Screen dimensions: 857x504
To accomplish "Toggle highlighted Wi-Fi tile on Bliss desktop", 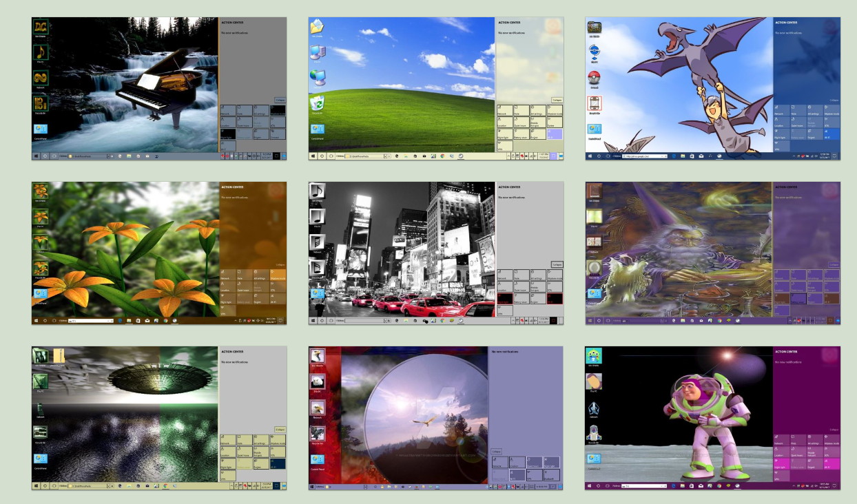I will click(x=555, y=134).
